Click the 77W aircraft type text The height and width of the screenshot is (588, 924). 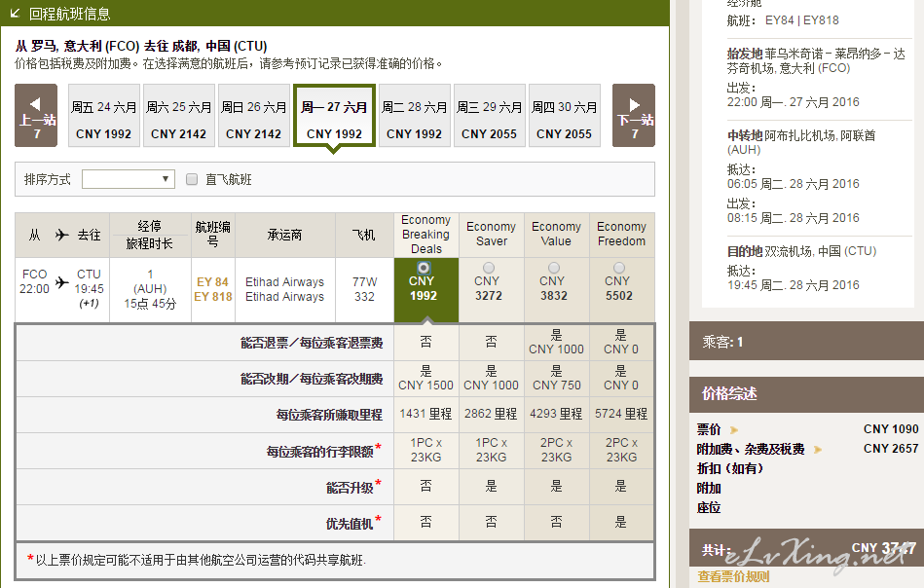pos(364,282)
